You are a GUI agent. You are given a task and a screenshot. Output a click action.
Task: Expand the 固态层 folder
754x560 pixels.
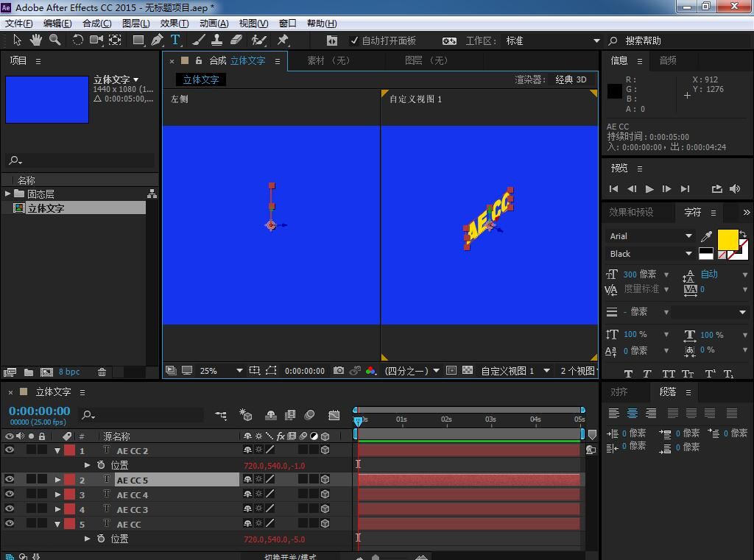point(7,194)
